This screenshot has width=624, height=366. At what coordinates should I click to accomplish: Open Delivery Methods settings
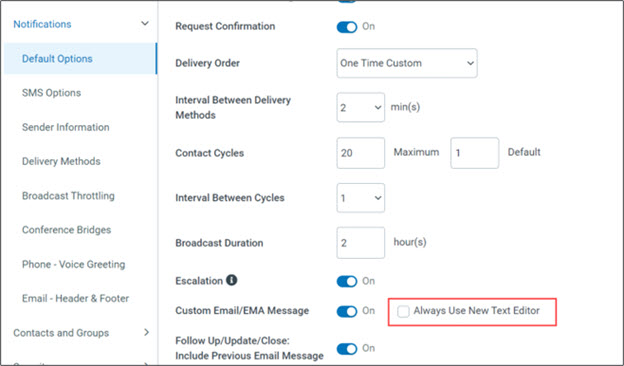(61, 162)
